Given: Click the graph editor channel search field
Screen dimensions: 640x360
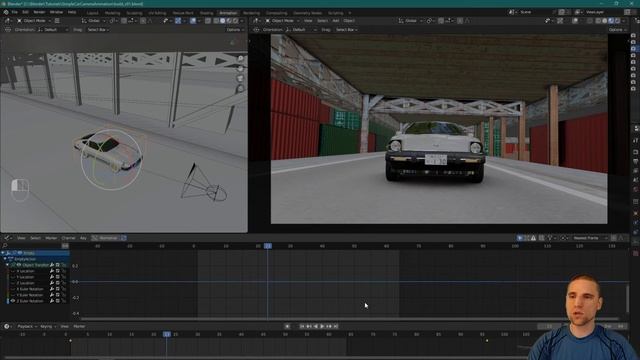Looking at the screenshot, I should (32, 246).
